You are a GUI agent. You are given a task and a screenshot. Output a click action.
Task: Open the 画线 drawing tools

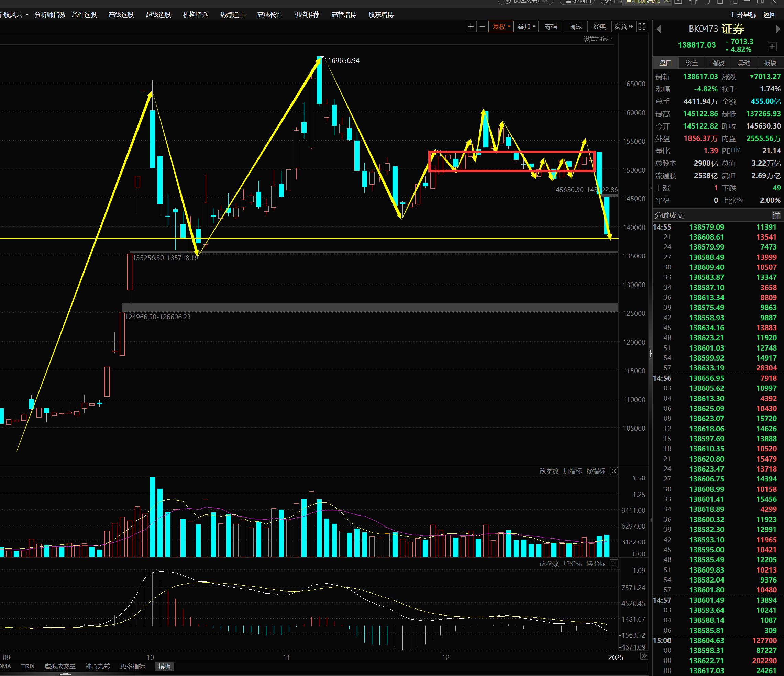point(575,26)
